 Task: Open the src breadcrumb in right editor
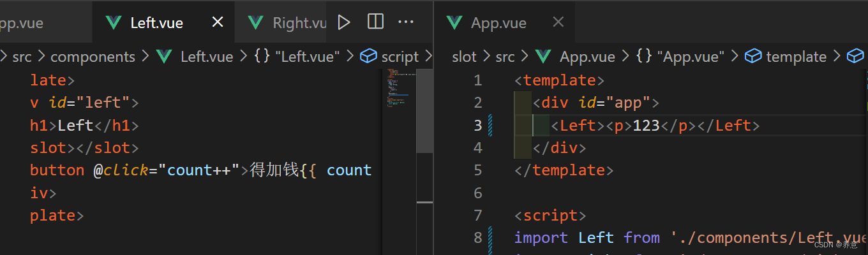[x=505, y=57]
